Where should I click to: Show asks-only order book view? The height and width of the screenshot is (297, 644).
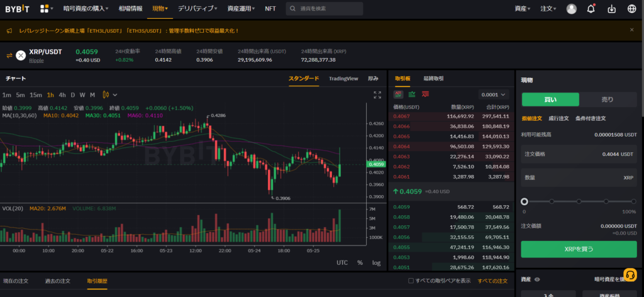click(425, 94)
